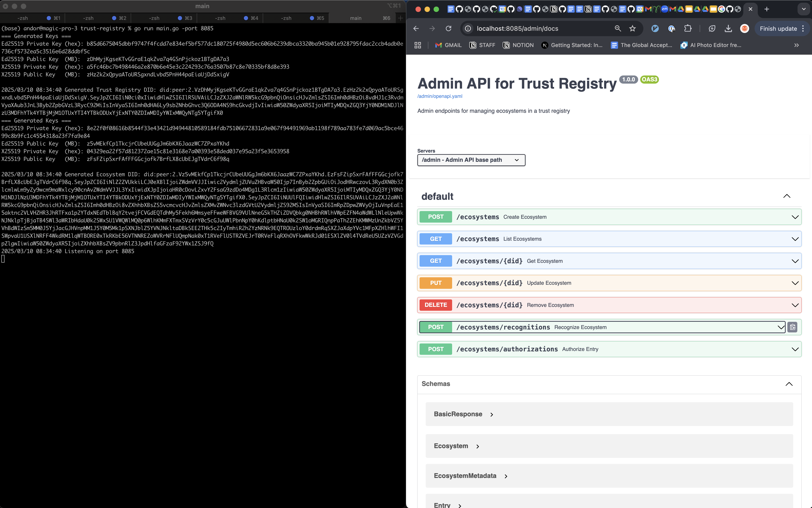Expand PUT Update Ecosystem operation

pos(609,283)
